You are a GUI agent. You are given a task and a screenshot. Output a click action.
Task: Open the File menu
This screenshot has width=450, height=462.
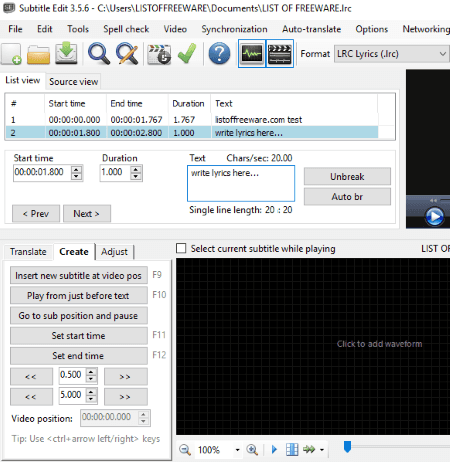(15, 29)
